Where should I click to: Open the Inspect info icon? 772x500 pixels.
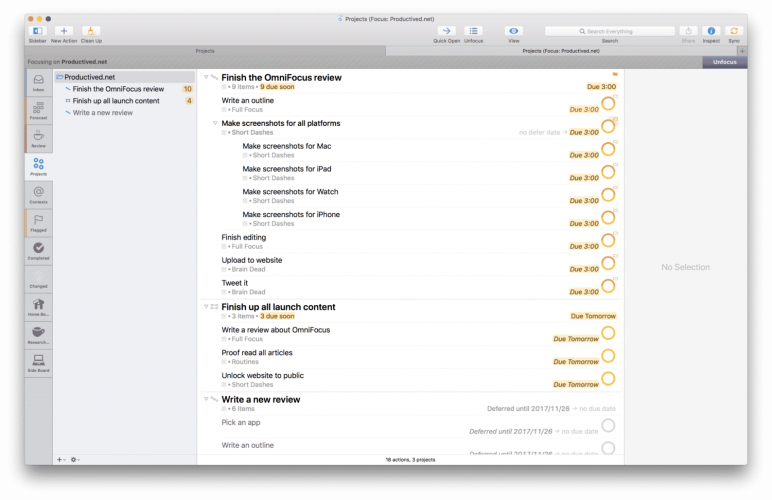711,31
